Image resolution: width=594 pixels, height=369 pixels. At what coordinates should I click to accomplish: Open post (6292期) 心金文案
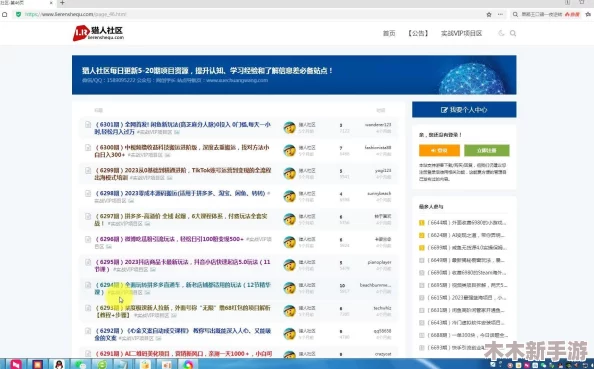tap(183, 334)
